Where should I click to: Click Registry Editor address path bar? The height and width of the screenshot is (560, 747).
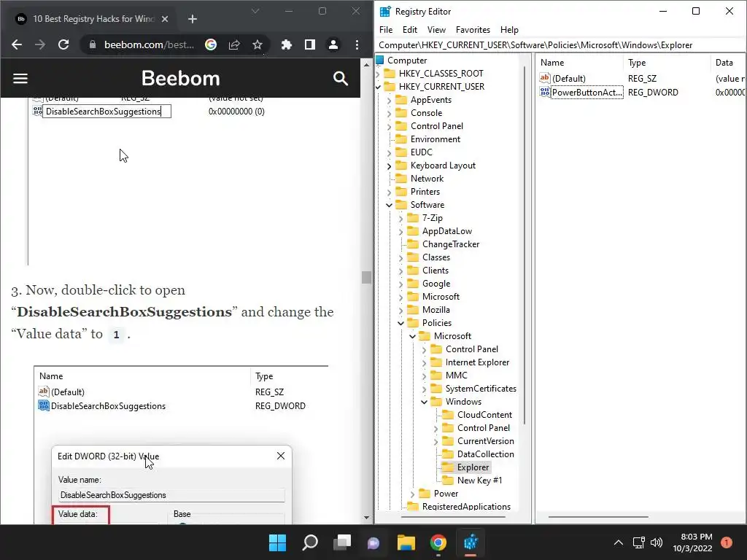click(x=560, y=45)
